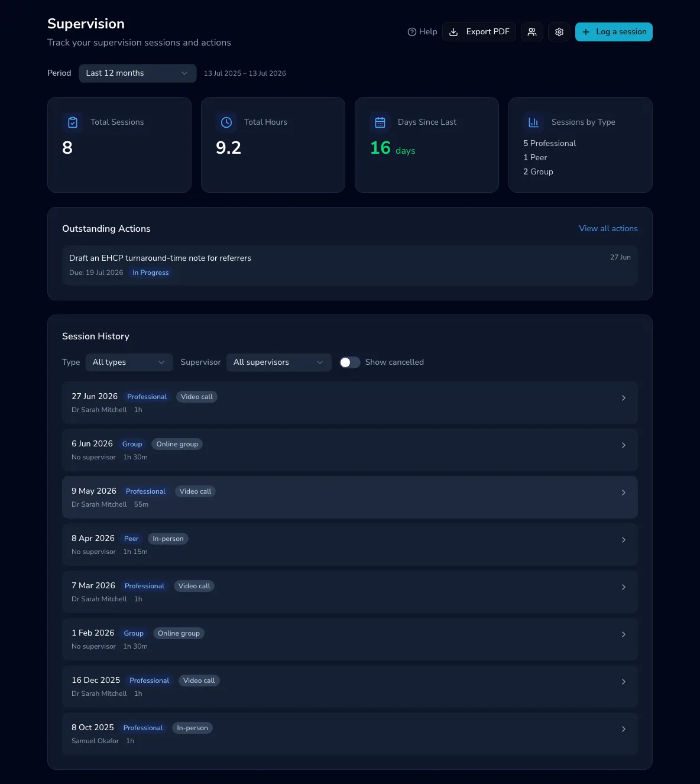This screenshot has width=700, height=784.
Task: Click Professional tag on 9 May 2026 row
Action: click(x=145, y=491)
